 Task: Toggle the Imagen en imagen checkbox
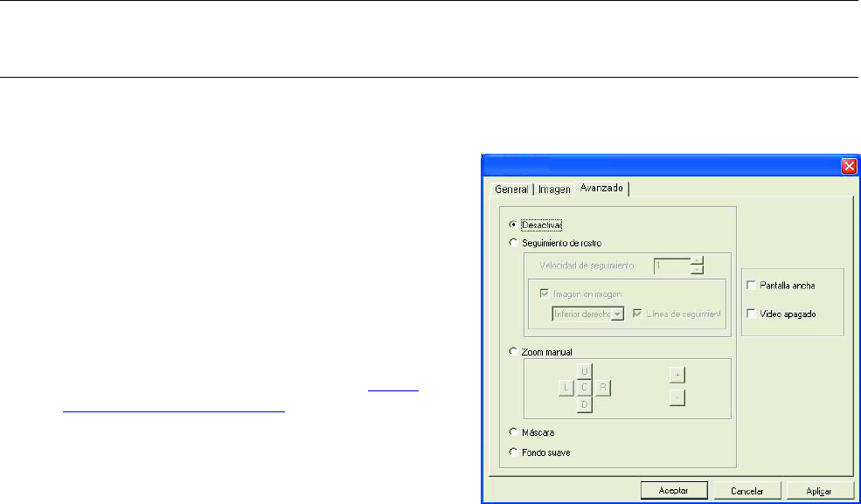click(x=545, y=294)
